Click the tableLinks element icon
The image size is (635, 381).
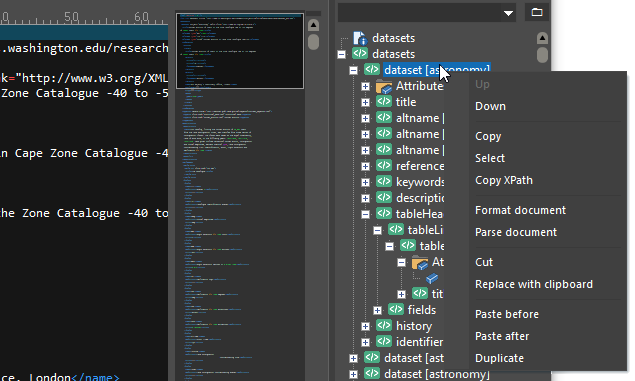pos(396,230)
